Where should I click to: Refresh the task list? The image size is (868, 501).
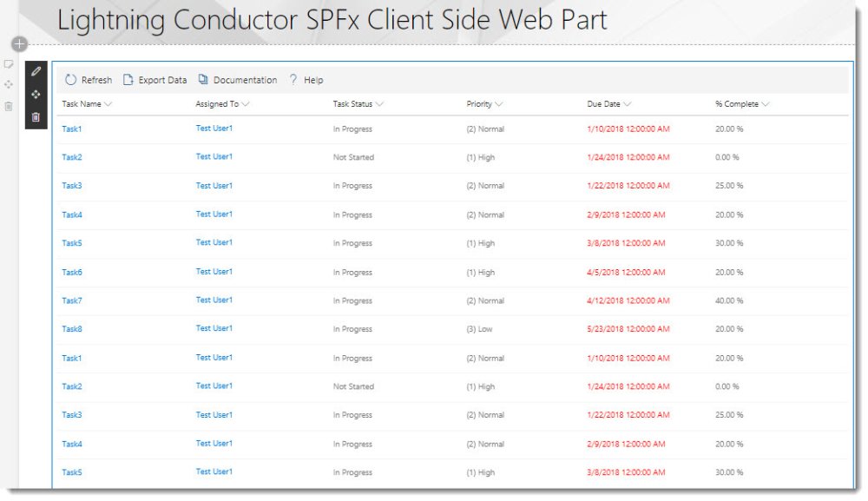pos(88,79)
